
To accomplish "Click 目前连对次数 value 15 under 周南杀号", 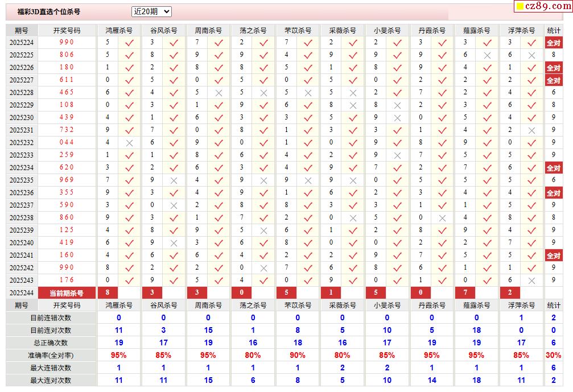I will coord(208,331).
